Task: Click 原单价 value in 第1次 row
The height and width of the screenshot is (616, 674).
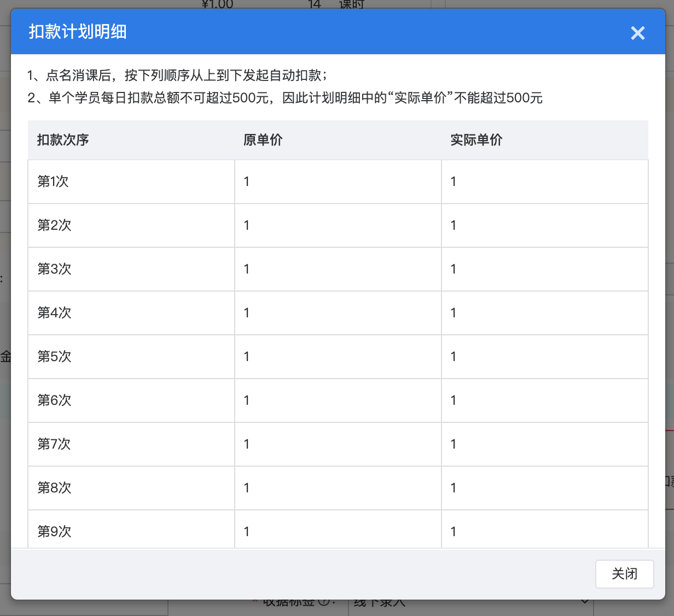Action: (247, 182)
